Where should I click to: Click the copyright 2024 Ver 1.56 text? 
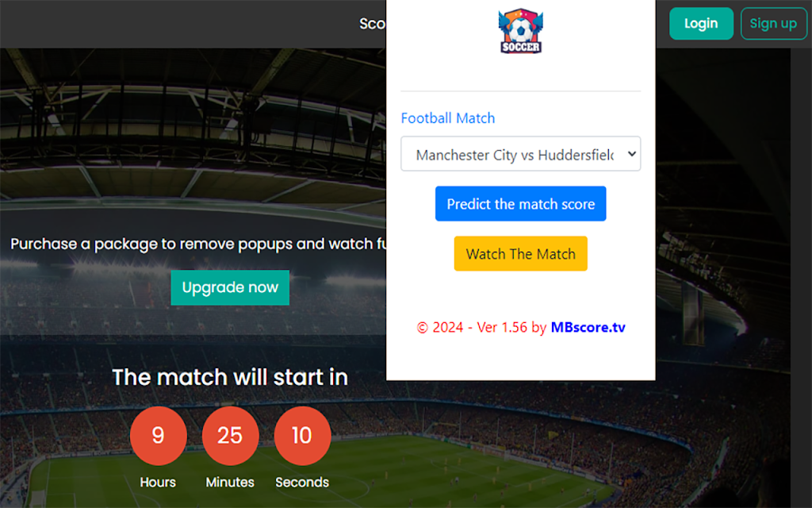coord(481,327)
